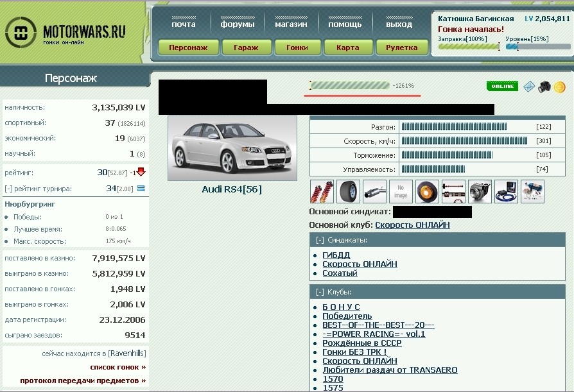Open Скорость ОНЛАЙН in clubs list

point(360,361)
